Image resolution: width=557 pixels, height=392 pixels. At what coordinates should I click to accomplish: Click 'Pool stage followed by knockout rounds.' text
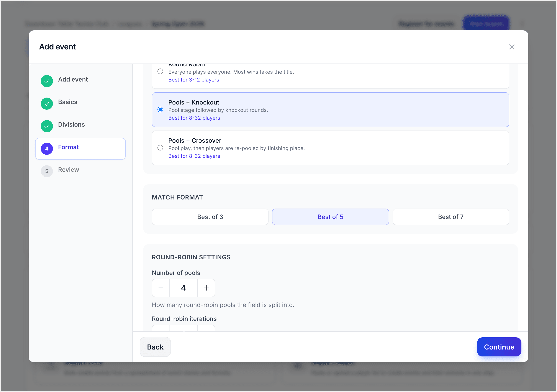click(x=218, y=110)
